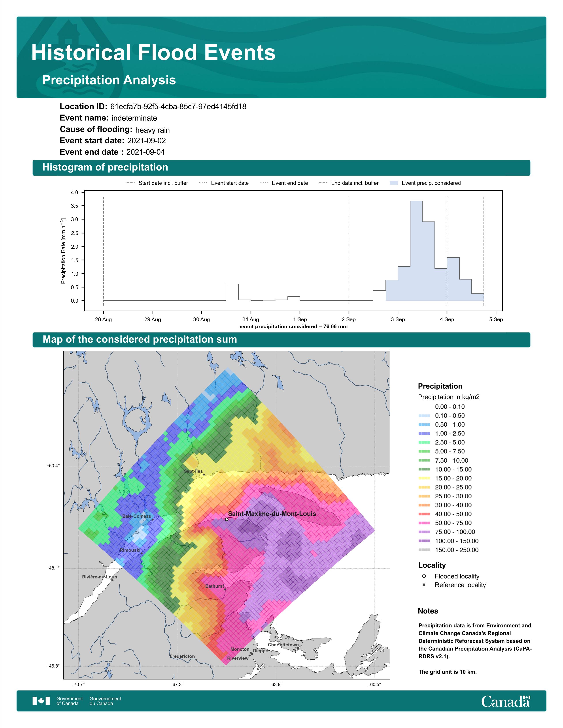Click the Moncton locality label on map
This screenshot has height=728, width=563.
click(x=240, y=649)
